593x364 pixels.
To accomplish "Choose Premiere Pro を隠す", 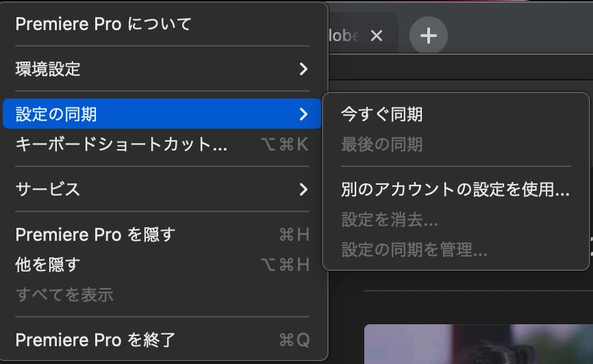I will pos(162,235).
